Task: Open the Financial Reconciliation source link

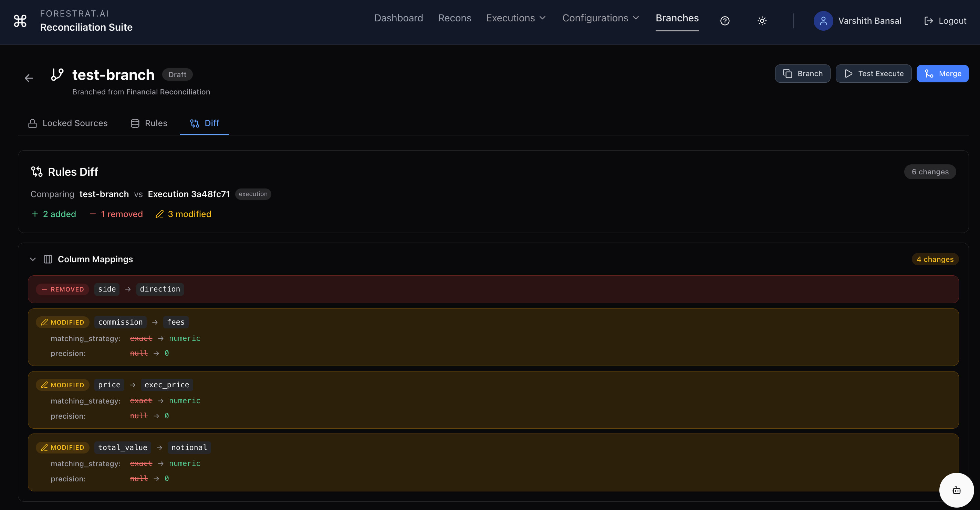Action: [x=168, y=92]
